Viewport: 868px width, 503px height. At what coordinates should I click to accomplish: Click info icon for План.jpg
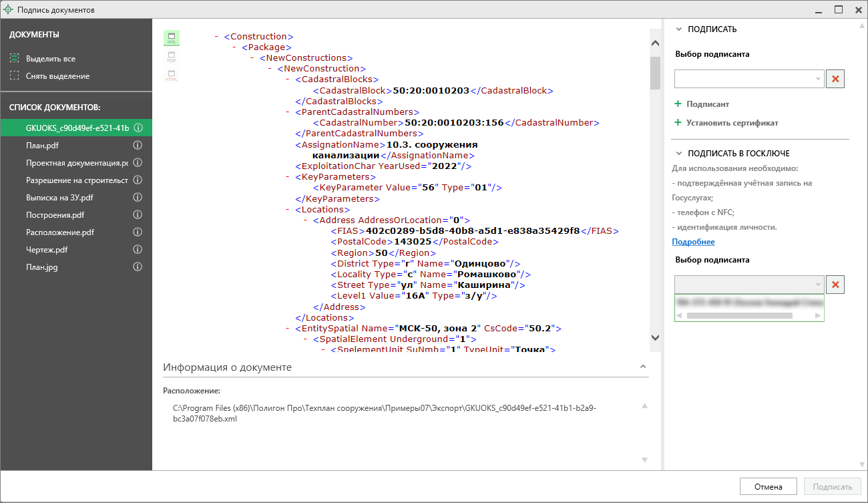[138, 267]
